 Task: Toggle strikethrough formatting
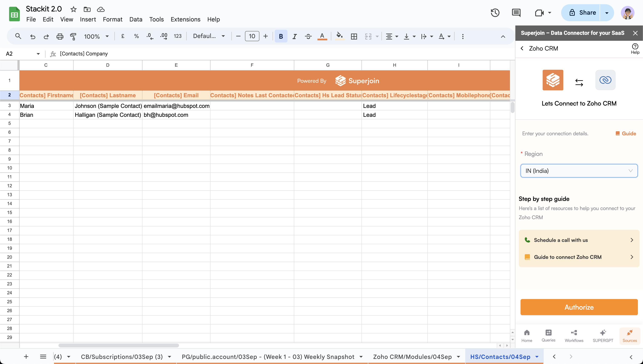[x=308, y=37]
